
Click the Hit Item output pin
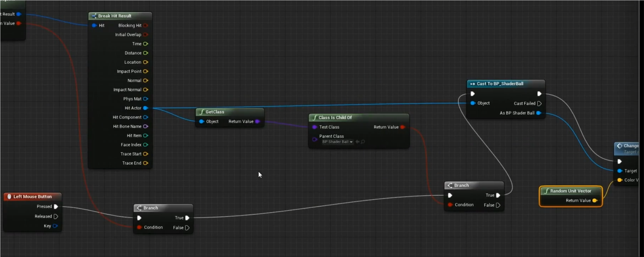(146, 136)
